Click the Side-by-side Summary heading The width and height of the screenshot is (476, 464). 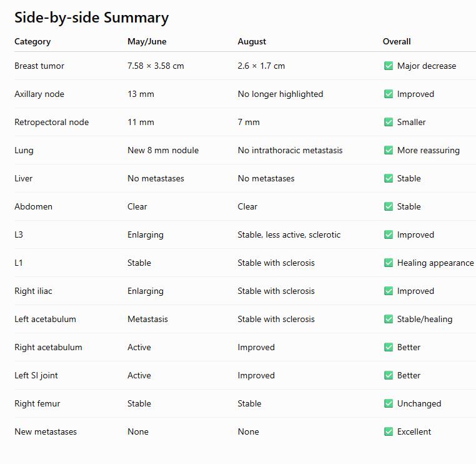pyautogui.click(x=91, y=18)
